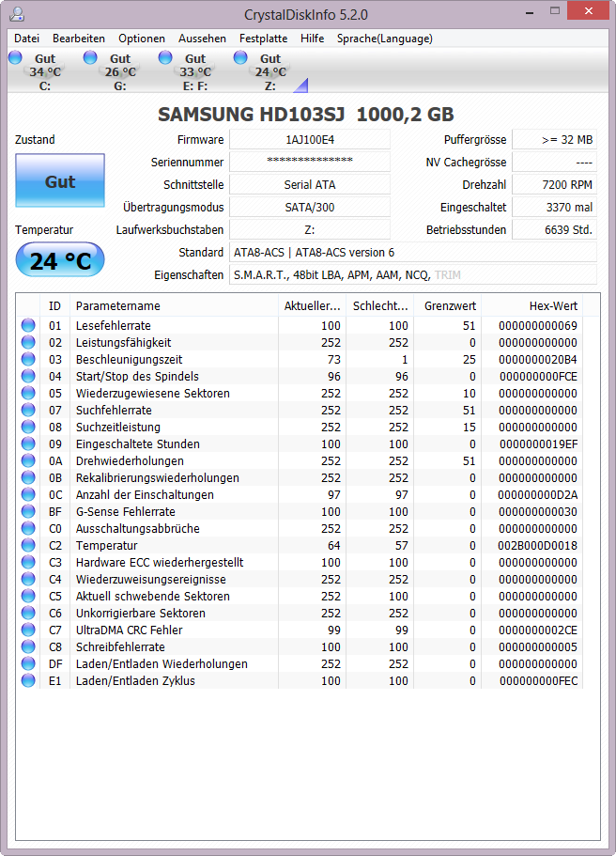Viewport: 616px width, 856px height.
Task: Click hex value 002B000D0018 in Temperatur row
Action: pos(537,545)
